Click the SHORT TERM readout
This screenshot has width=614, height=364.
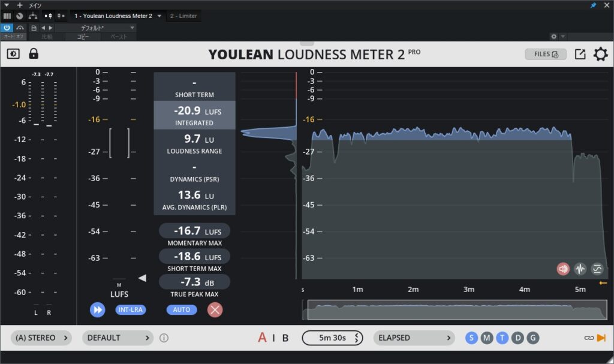tap(195, 87)
